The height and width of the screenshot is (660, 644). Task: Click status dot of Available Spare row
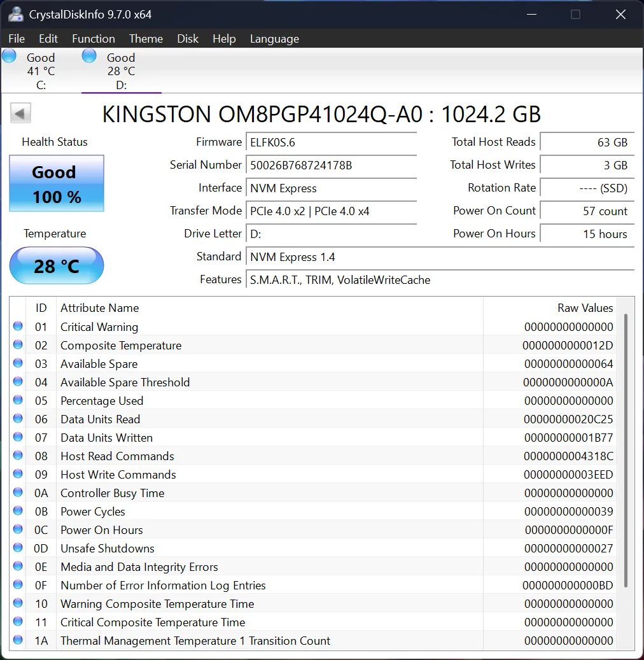point(18,363)
